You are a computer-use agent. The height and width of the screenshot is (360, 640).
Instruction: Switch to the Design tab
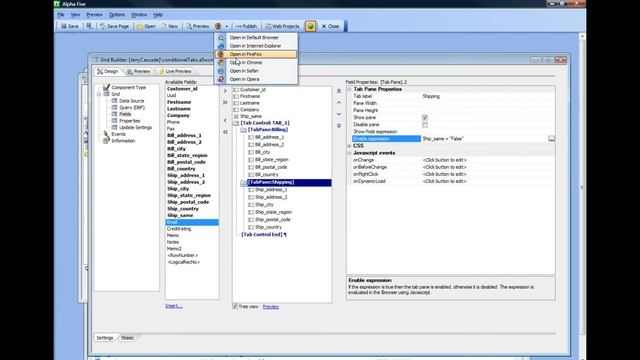(x=108, y=71)
